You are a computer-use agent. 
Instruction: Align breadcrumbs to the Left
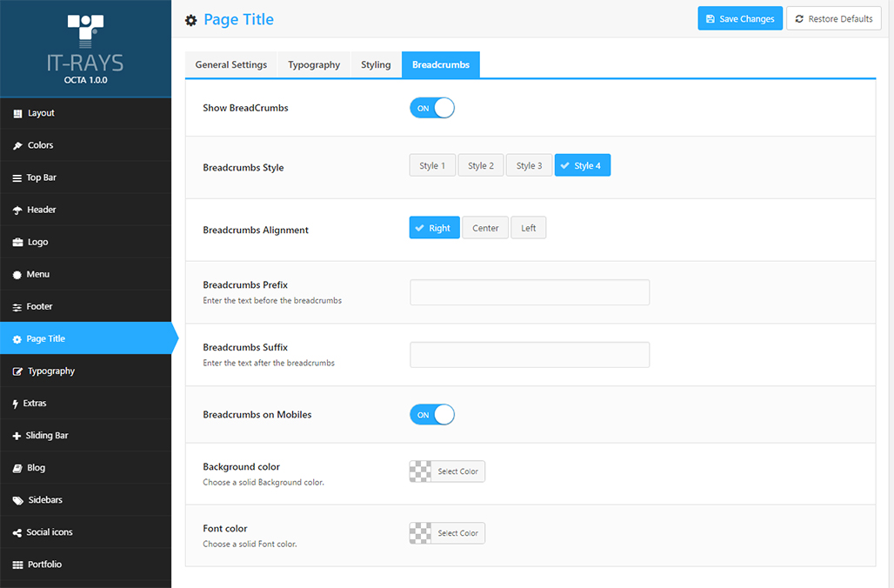click(529, 228)
